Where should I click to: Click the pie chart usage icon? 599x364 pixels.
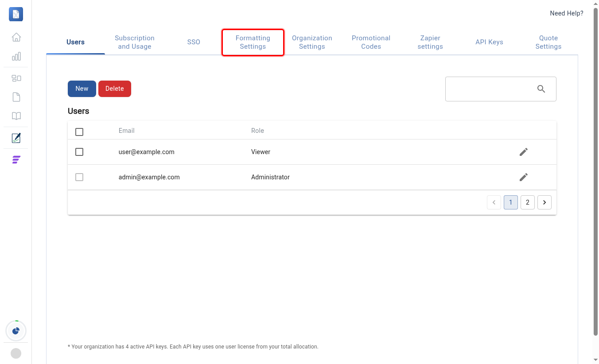click(x=16, y=331)
